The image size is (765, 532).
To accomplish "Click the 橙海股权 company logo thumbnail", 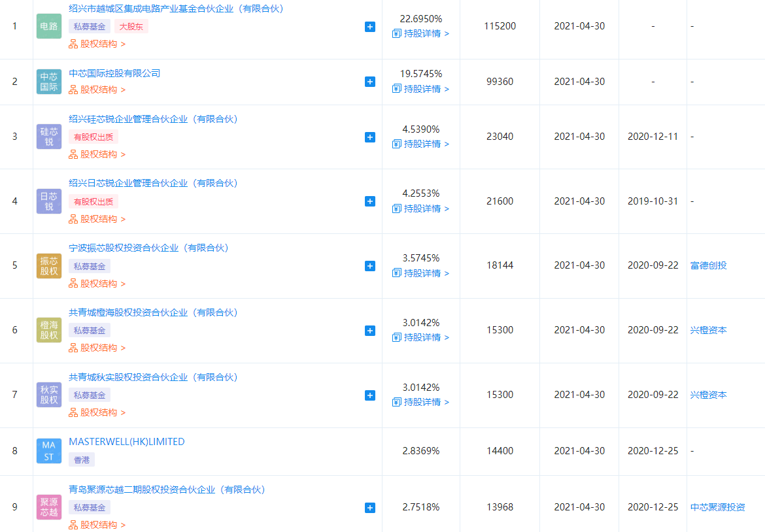I will tap(49, 330).
